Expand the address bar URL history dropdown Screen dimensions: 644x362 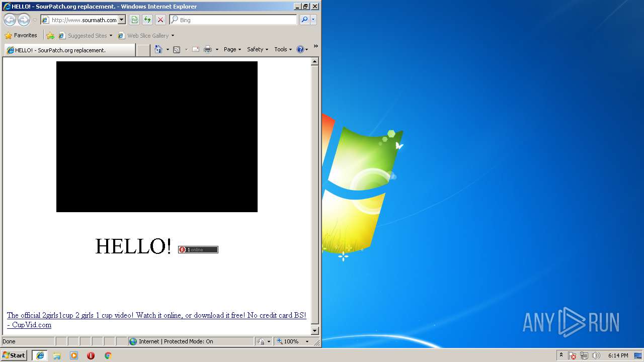click(122, 20)
